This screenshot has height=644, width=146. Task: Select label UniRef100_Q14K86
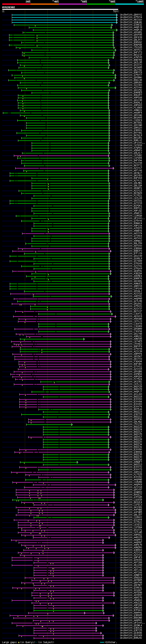131,633
